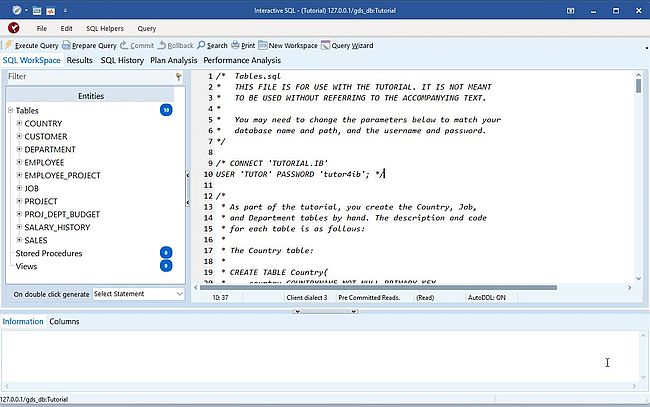650x407 pixels.
Task: Click the Tables count badge showing 10
Action: click(166, 110)
